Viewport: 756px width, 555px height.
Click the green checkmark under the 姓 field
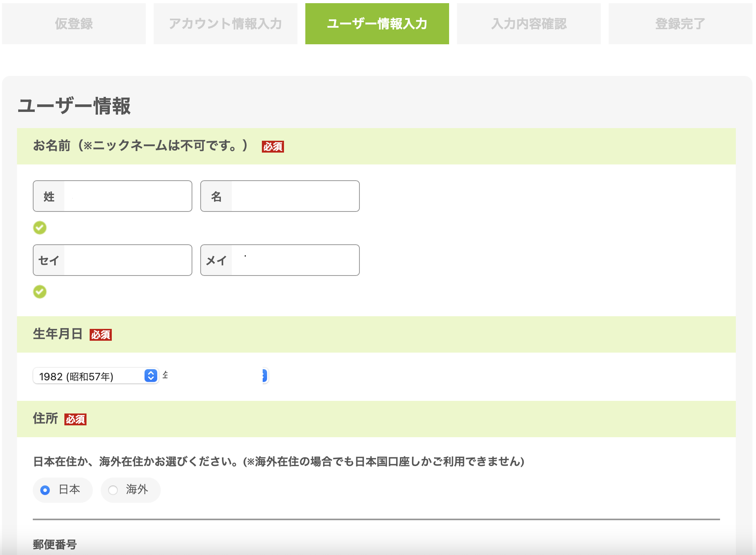click(39, 228)
